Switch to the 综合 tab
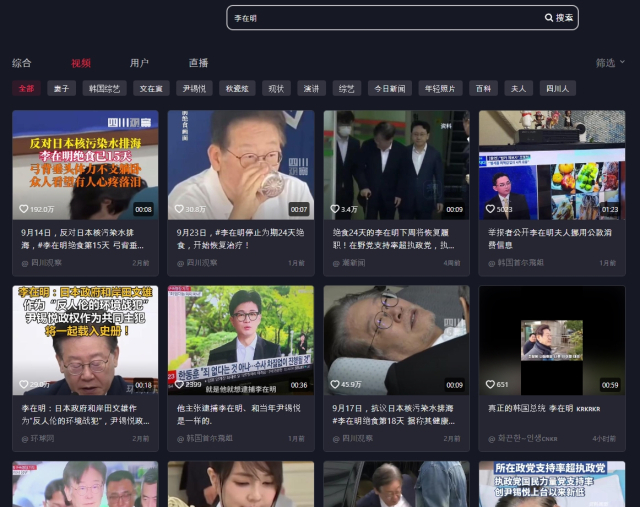This screenshot has height=507, width=640. tap(22, 63)
